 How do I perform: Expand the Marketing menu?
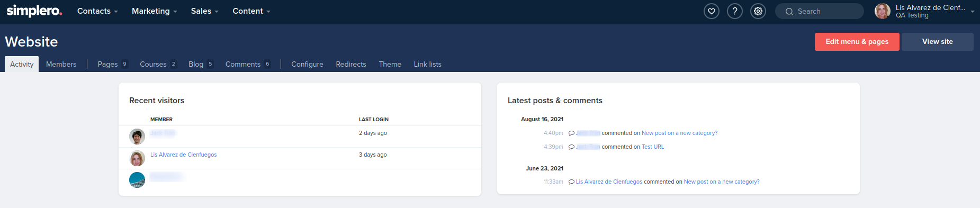click(x=155, y=11)
